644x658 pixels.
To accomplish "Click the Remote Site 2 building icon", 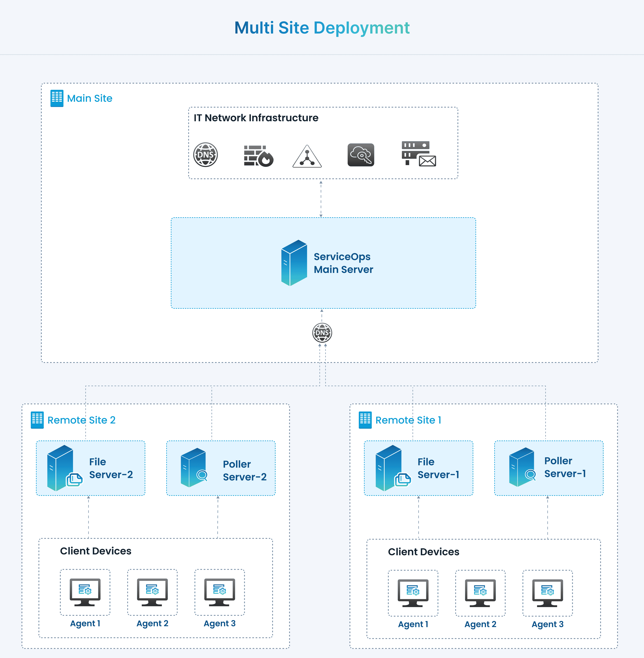I will pyautogui.click(x=37, y=420).
